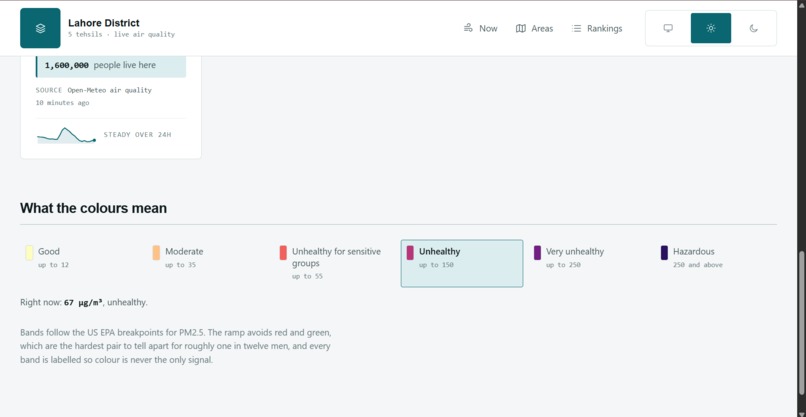Click the teal layers logo icon
This screenshot has width=806, height=417.
[x=40, y=28]
